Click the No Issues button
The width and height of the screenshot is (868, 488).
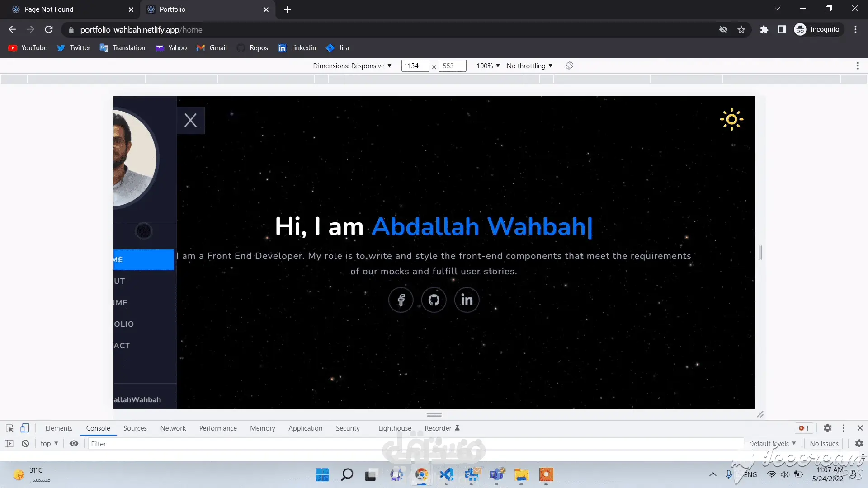click(x=824, y=444)
